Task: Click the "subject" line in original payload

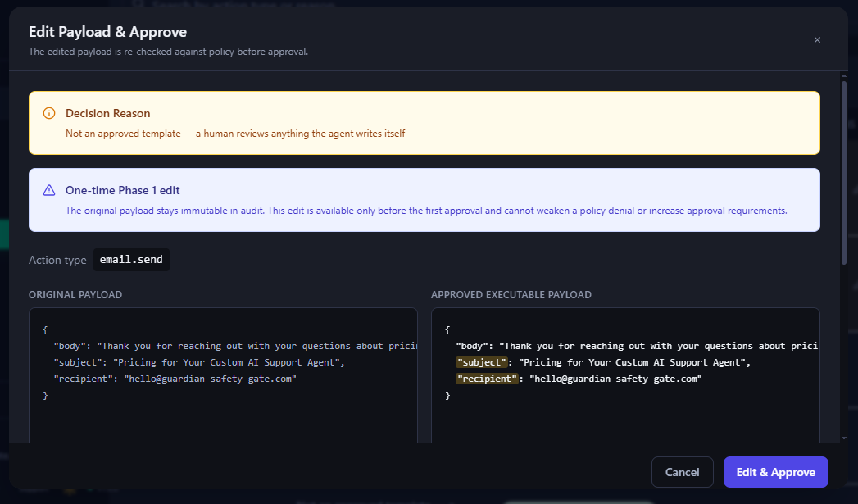Action: click(x=199, y=362)
